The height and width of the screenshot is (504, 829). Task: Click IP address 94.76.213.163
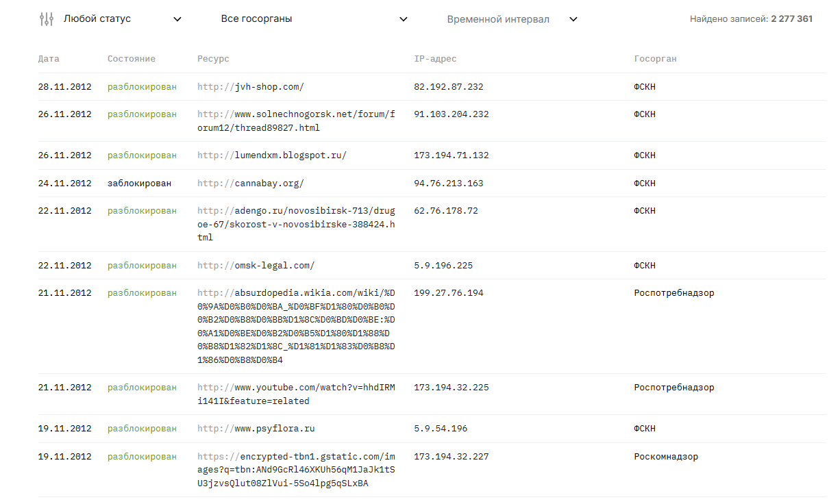(x=449, y=184)
